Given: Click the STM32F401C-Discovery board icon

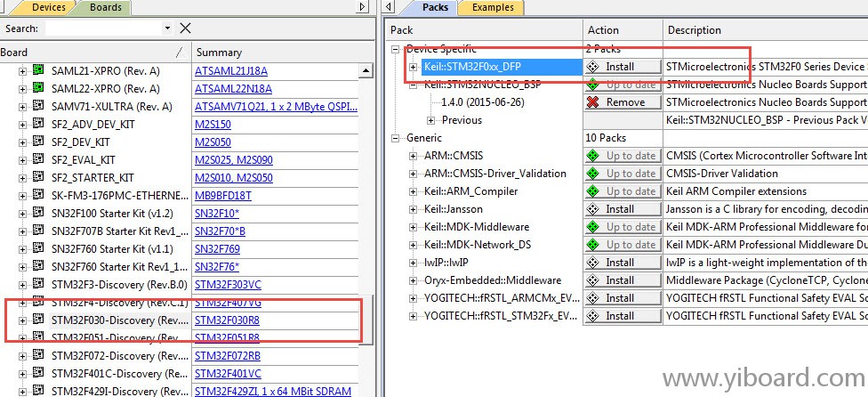Looking at the screenshot, I should 38,372.
